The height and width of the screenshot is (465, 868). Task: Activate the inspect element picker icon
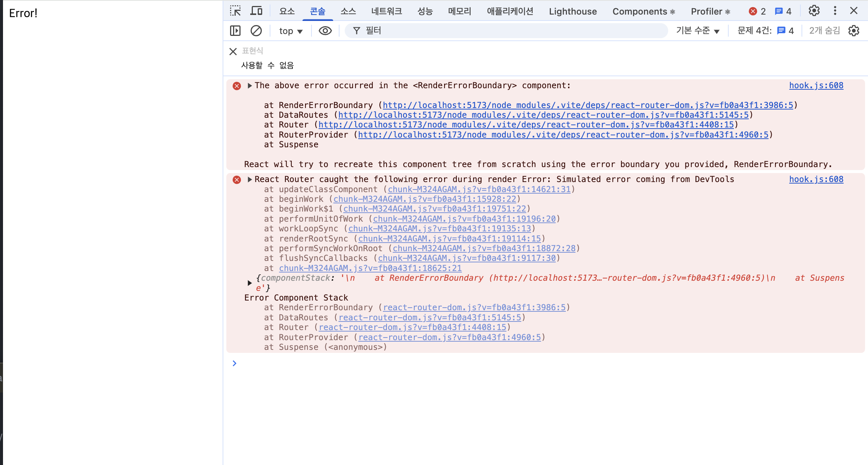coord(235,11)
